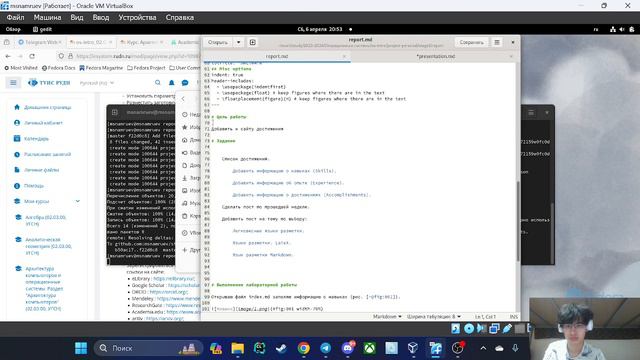Open the Fedora Project bookmark folder
Image resolution: width=640 pixels, height=360 pixels.
pyautogui.click(x=146, y=68)
